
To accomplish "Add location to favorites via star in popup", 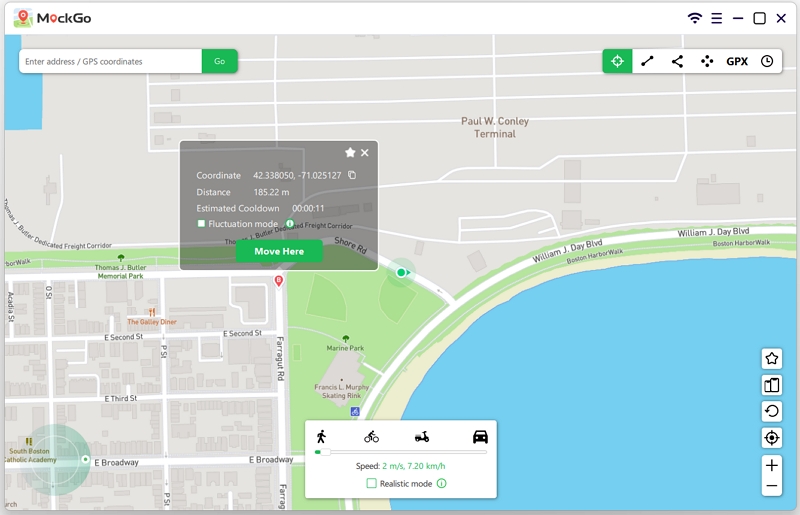I will pyautogui.click(x=350, y=152).
